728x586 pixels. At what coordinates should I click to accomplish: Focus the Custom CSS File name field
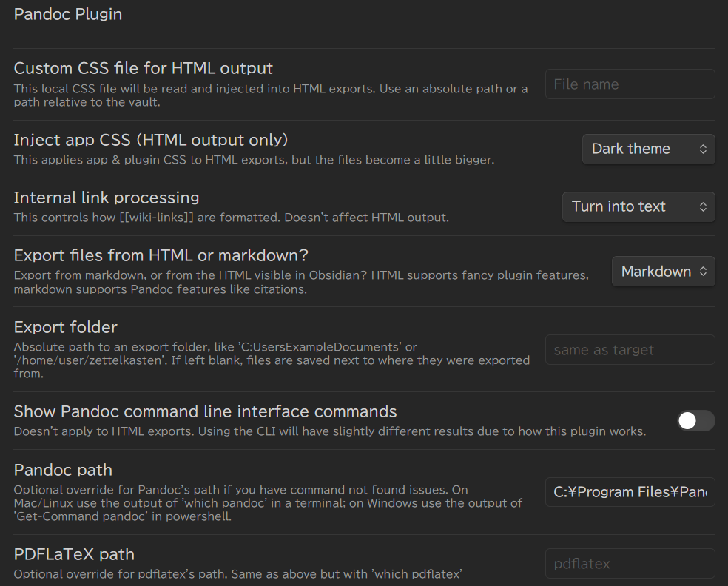630,84
